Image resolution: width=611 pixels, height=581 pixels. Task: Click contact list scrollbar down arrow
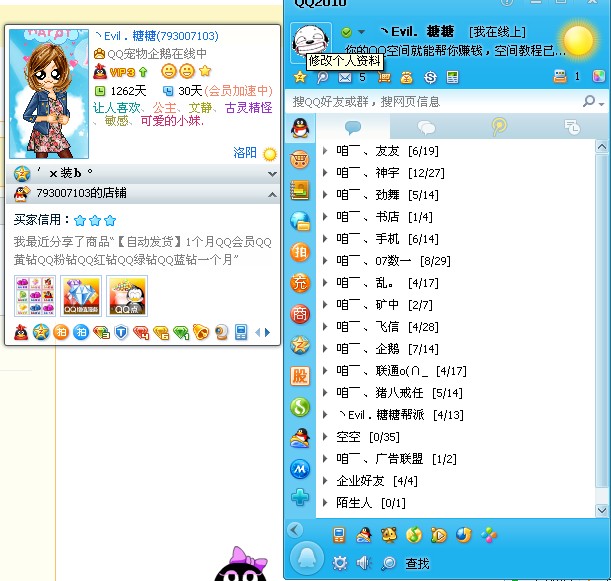[x=602, y=510]
